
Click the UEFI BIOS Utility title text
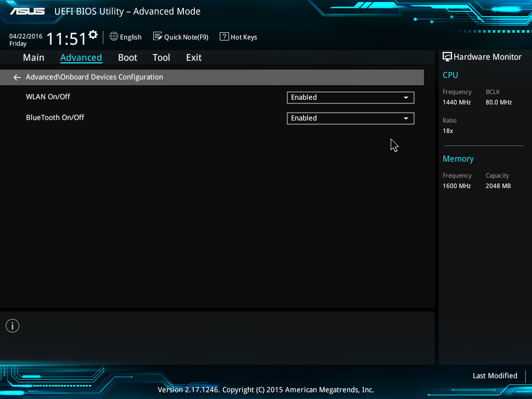127,11
